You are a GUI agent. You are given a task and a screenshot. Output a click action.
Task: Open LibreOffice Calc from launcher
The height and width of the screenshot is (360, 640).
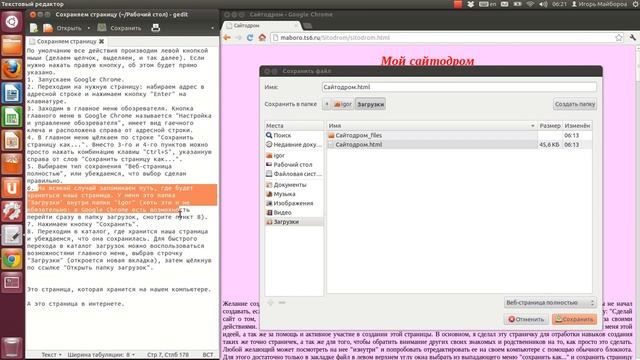tap(12, 117)
